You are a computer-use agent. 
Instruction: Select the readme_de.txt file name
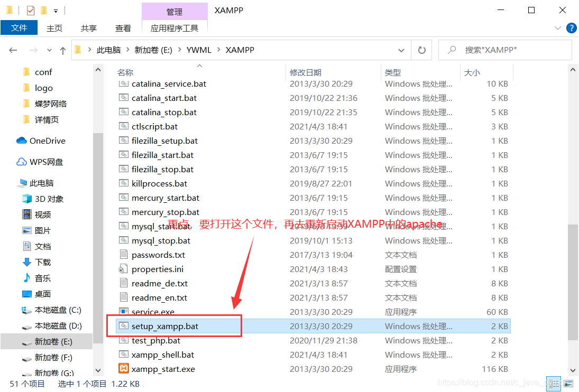coord(160,283)
